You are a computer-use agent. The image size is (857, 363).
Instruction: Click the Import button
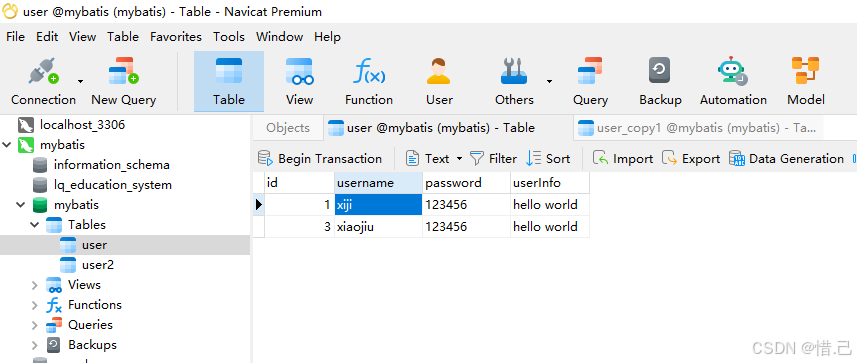[623, 159]
